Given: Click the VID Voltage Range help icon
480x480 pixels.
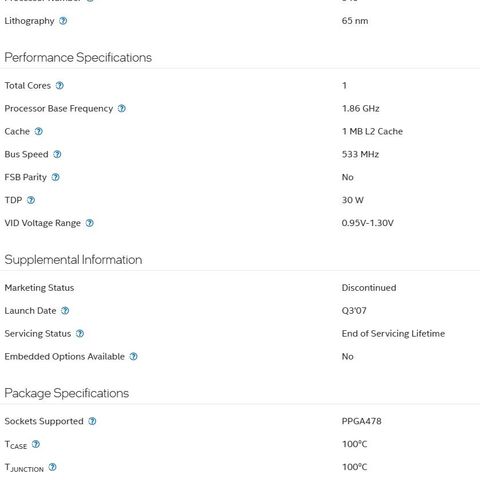Looking at the screenshot, I should [x=90, y=223].
